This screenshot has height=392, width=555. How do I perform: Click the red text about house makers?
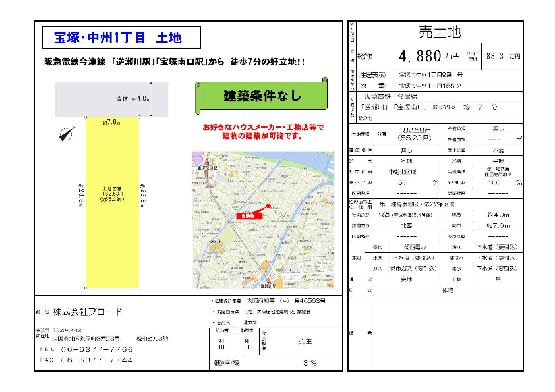(x=263, y=132)
